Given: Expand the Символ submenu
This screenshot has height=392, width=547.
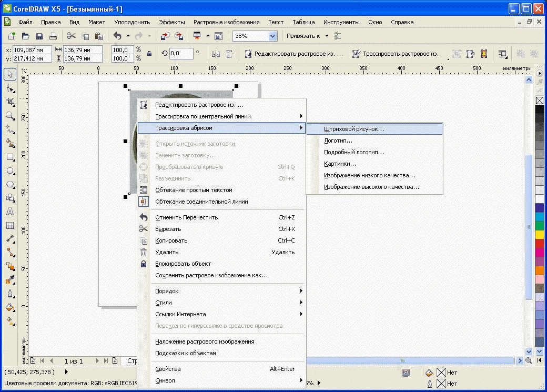Looking at the screenshot, I should click(x=221, y=380).
